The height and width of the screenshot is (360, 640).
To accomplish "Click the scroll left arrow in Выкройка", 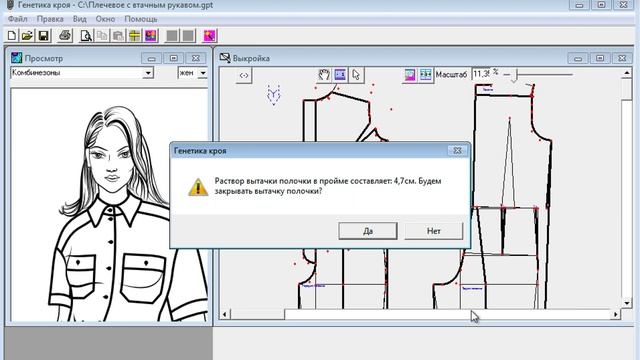I will tap(224, 314).
